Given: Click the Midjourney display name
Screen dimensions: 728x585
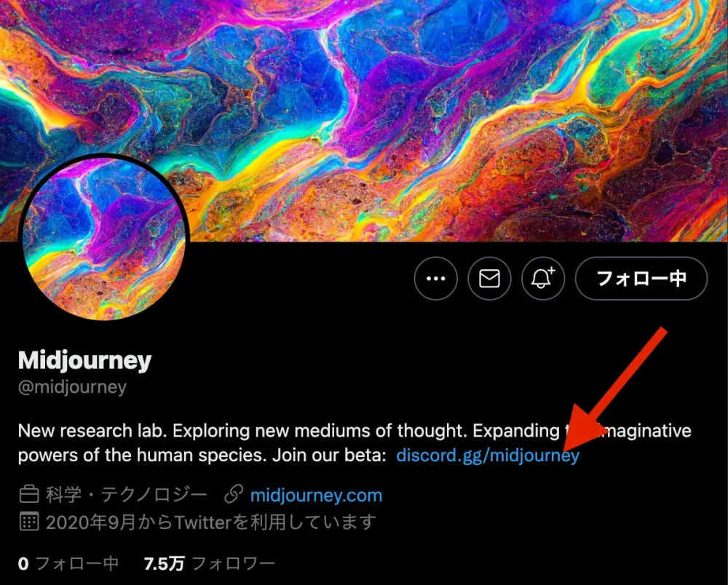Looking at the screenshot, I should 85,360.
